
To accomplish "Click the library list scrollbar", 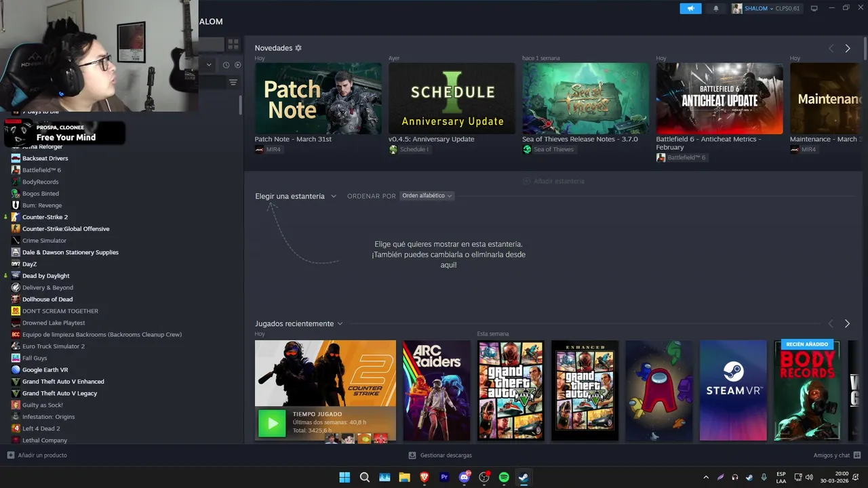I will [241, 105].
